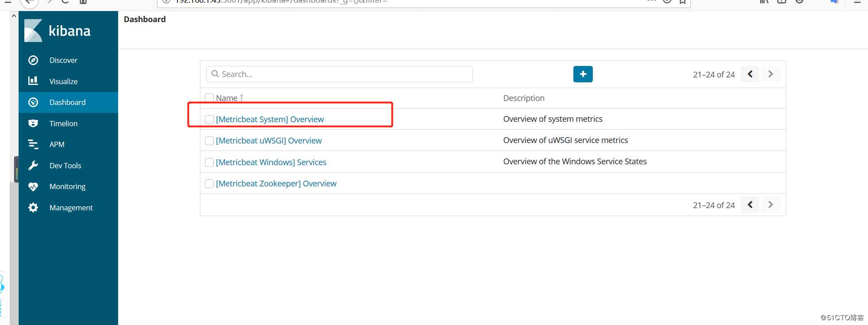Go to previous page using bottom chevron
868x325 pixels.
[x=750, y=205]
